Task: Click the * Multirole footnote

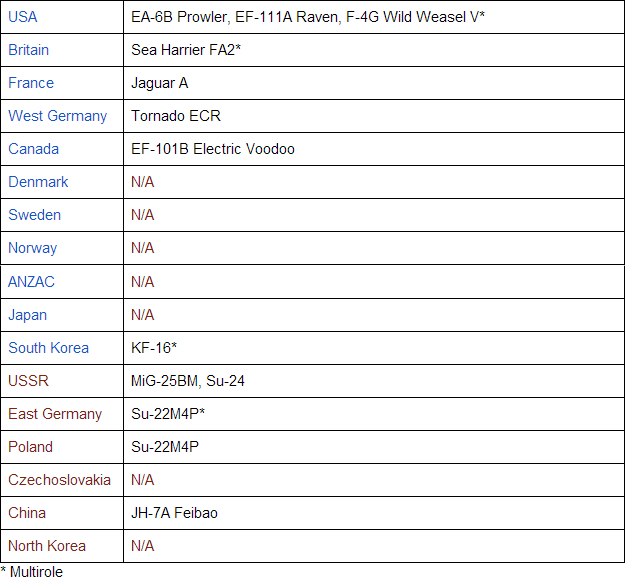Action: point(32,572)
